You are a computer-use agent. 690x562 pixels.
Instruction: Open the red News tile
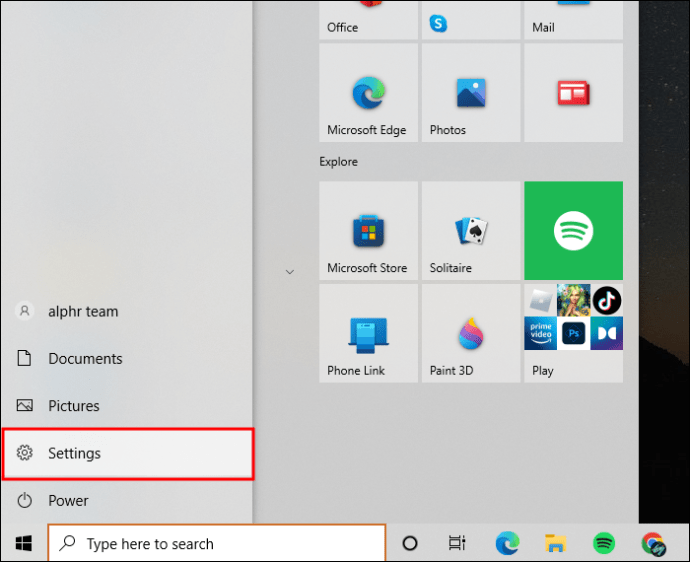click(x=573, y=92)
